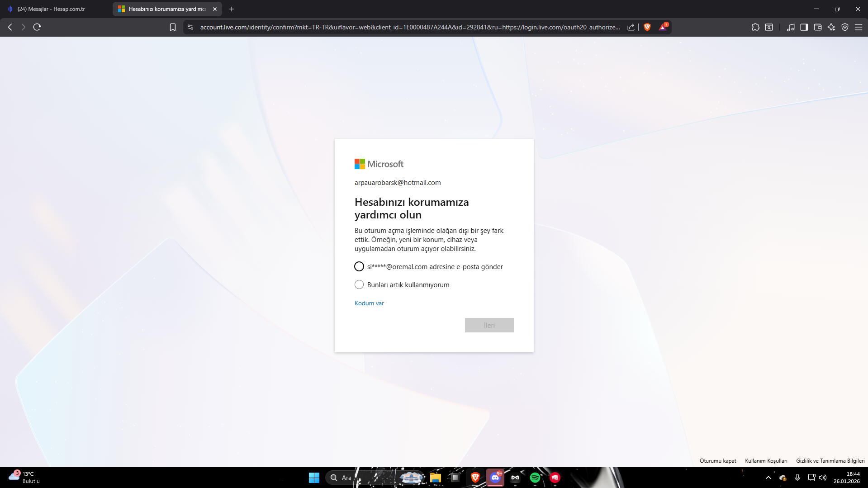Open Brave Rewards triangle icon
This screenshot has height=488, width=868.
point(663,27)
